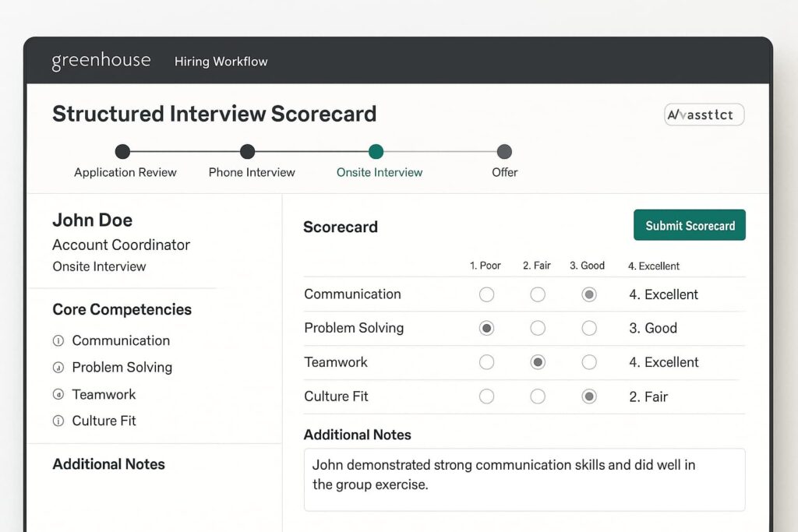Rate Communication as 1. Poor
This screenshot has height=532, width=798.
tap(486, 294)
